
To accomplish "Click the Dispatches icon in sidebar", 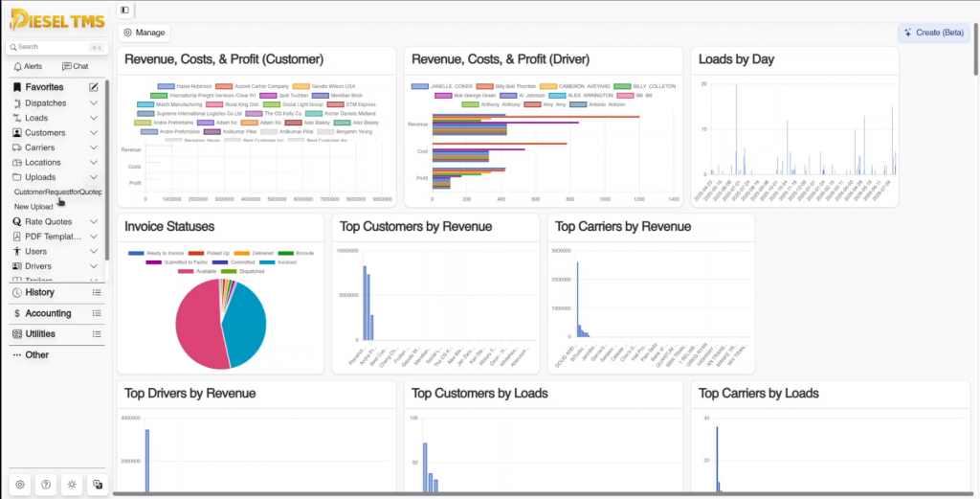I will pos(17,103).
